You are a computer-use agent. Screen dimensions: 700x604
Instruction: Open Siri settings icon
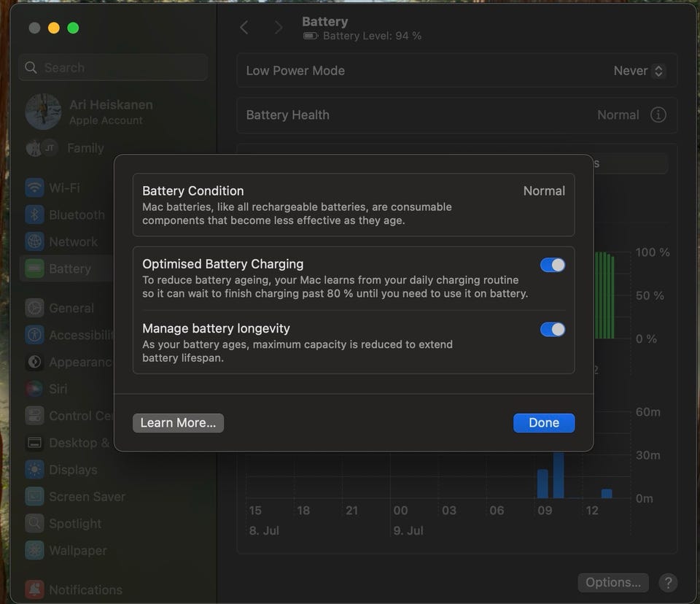pos(34,389)
